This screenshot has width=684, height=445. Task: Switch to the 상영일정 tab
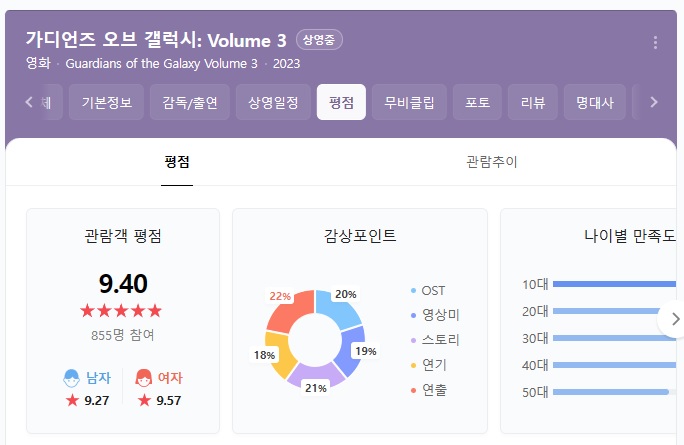(x=273, y=102)
